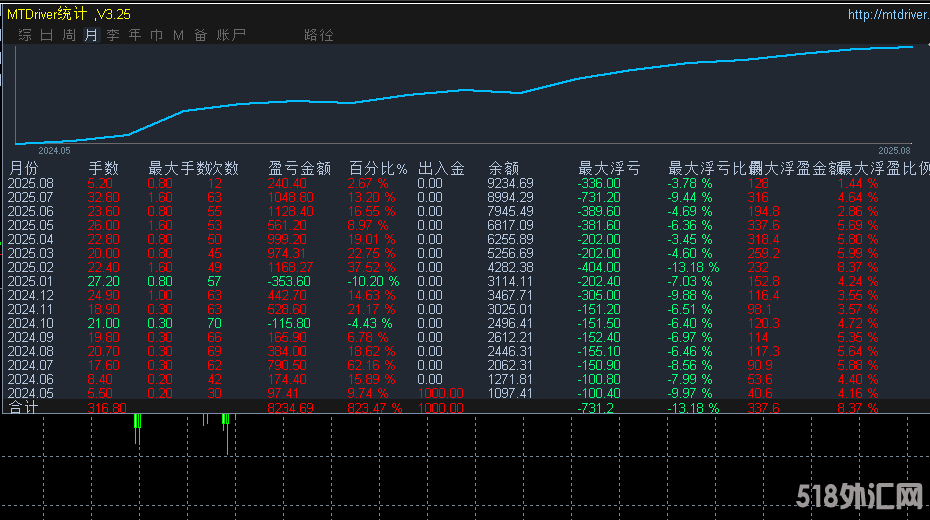
Task: Open the 币 currency tab
Action: (x=157, y=35)
